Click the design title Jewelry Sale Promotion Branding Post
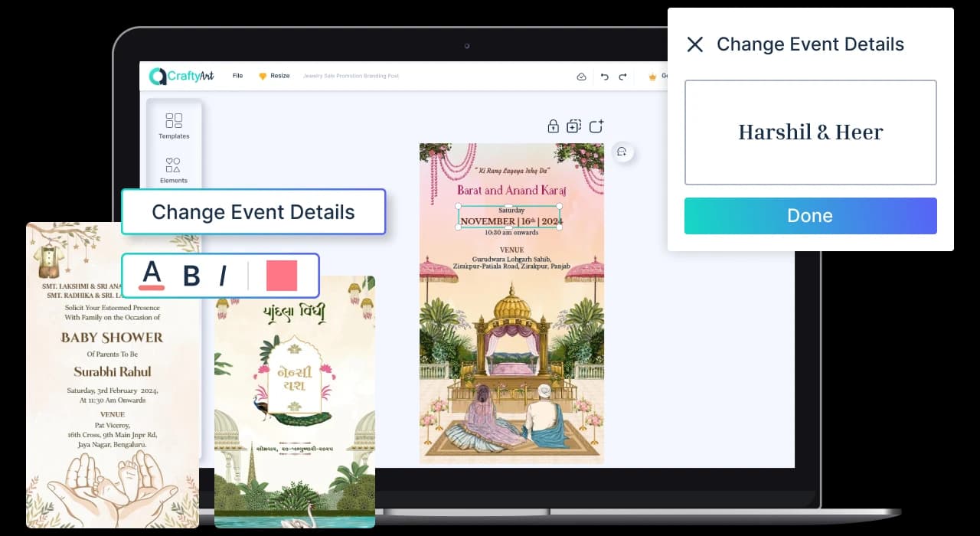Screen dimensions: 980x536 pyautogui.click(x=351, y=76)
